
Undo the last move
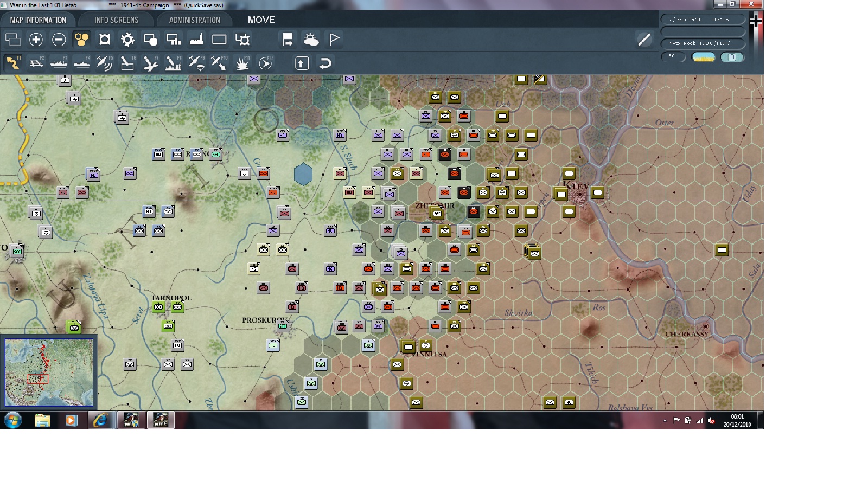pyautogui.click(x=325, y=63)
